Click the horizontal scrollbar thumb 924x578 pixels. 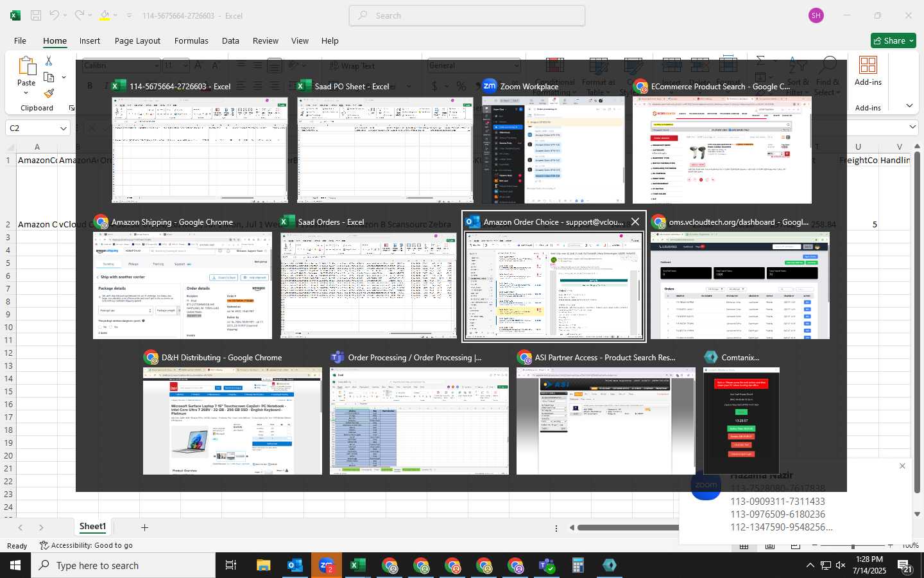point(628,528)
